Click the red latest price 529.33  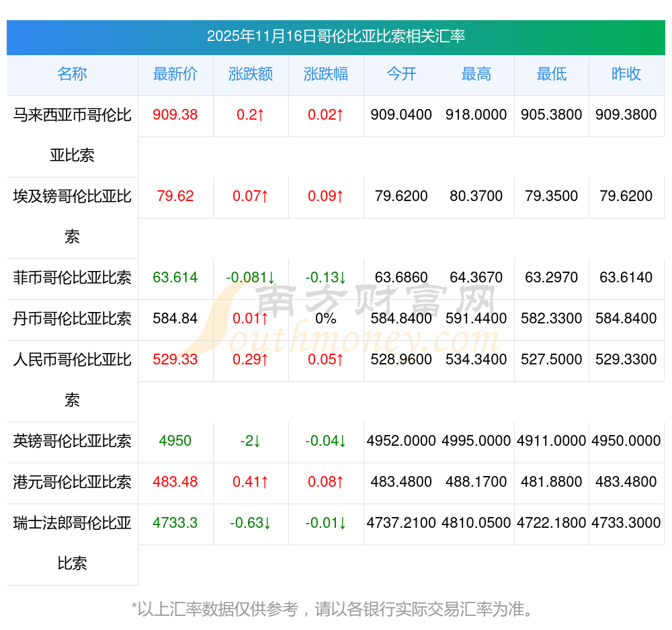175,360
